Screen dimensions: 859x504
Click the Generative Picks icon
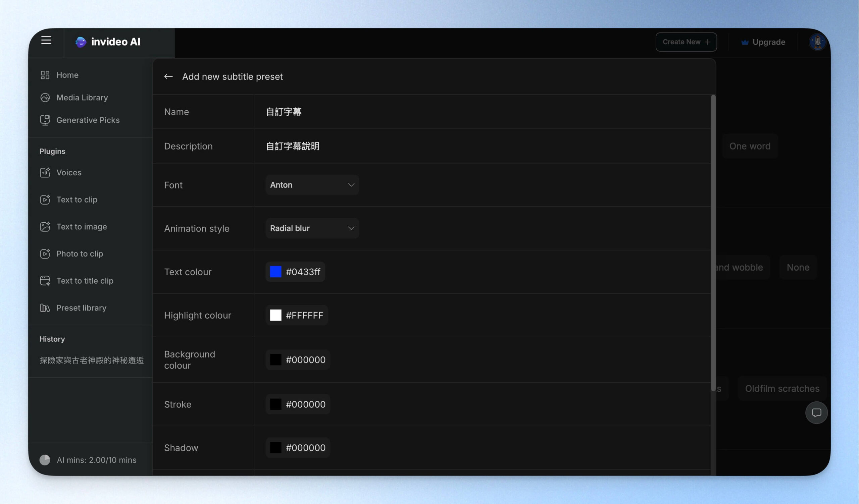tap(45, 120)
